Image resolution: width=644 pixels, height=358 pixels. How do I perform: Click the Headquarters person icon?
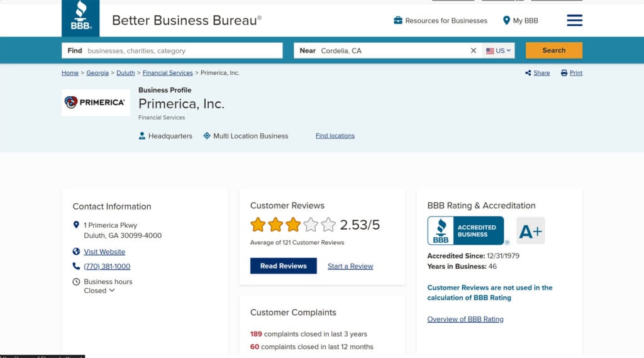[142, 136]
